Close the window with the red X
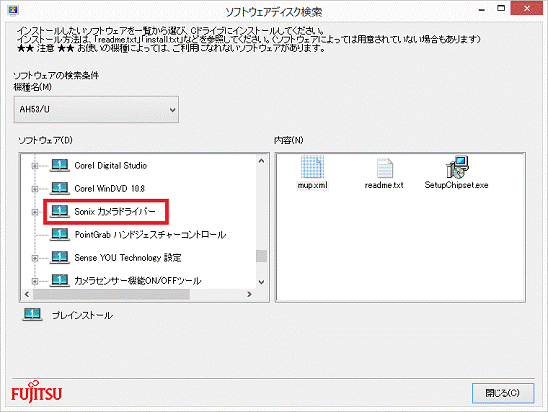This screenshot has width=548, height=412. 527,8
